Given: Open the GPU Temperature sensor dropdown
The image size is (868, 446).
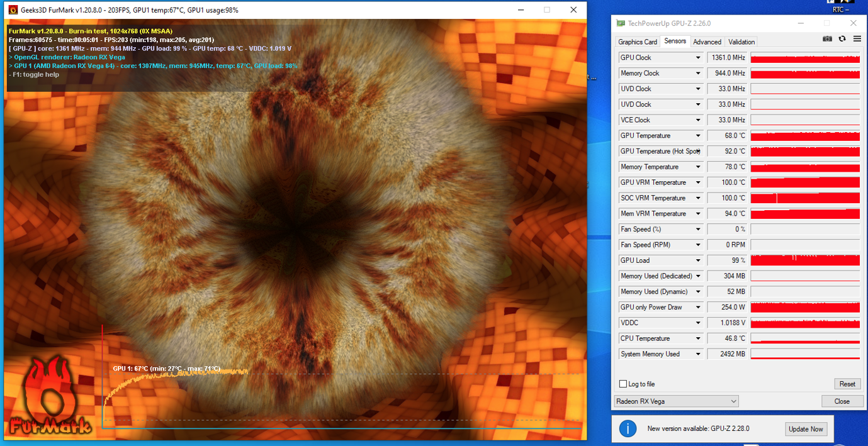Looking at the screenshot, I should click(697, 136).
